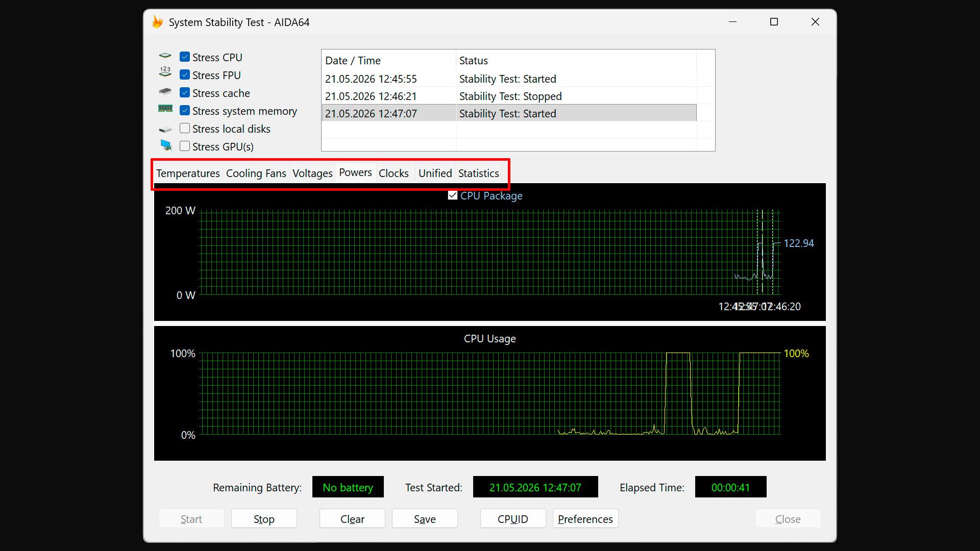Enable the Stress local disks checkbox

(185, 129)
